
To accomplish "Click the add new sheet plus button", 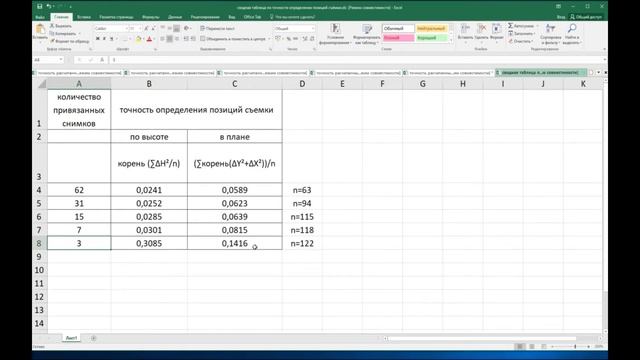I will click(x=93, y=338).
